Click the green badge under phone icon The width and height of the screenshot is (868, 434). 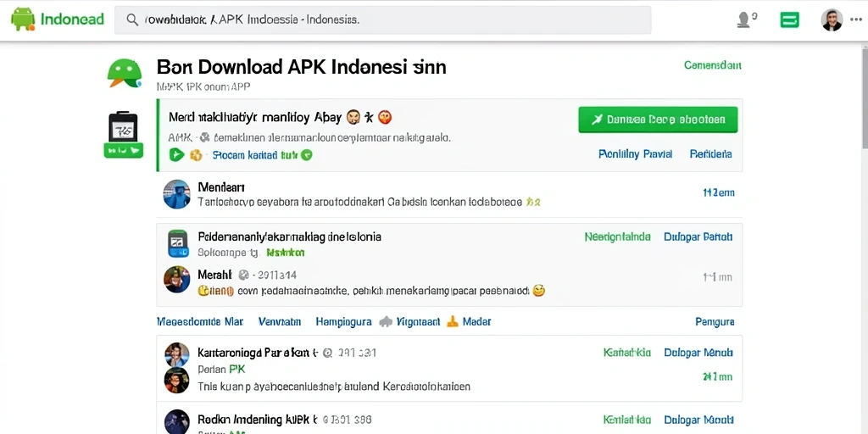coord(124,150)
